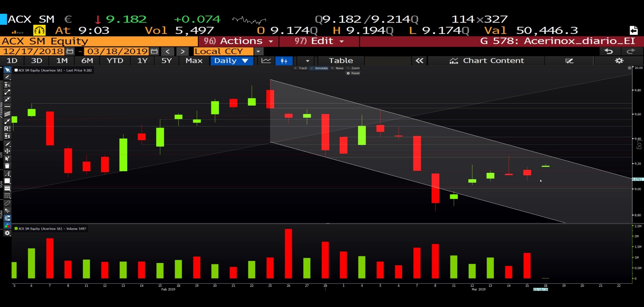
Task: Click the start date field 12/17/2018
Action: [33, 51]
